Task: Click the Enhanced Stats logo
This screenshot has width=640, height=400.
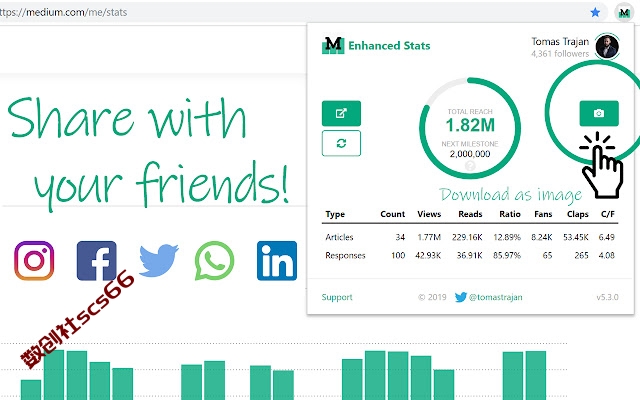Action: 376,45
